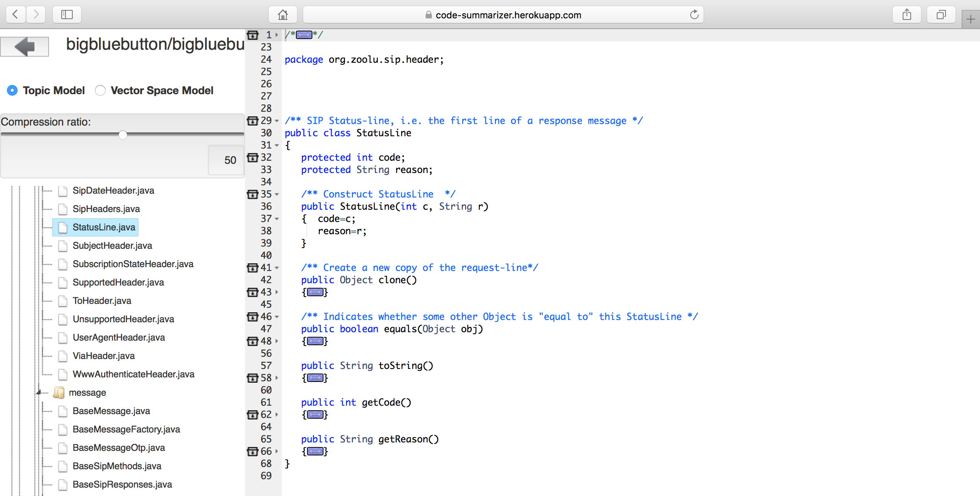This screenshot has width=980, height=496.
Task: Click the large back arrow icon
Action: click(x=24, y=47)
